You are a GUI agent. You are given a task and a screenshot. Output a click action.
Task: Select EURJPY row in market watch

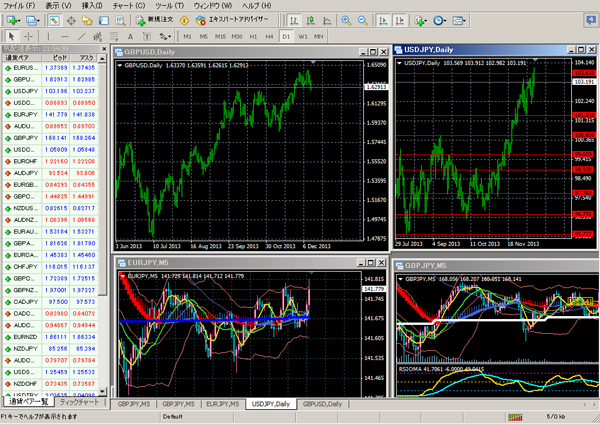50,114
